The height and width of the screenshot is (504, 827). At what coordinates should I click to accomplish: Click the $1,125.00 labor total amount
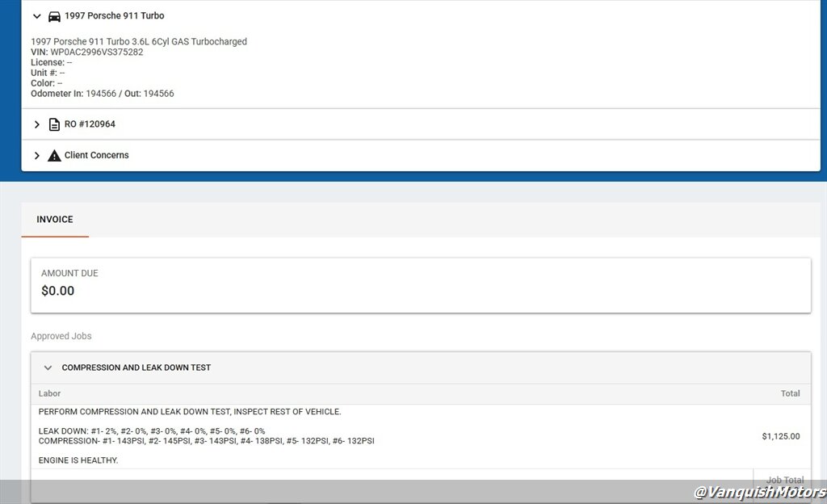click(x=780, y=436)
